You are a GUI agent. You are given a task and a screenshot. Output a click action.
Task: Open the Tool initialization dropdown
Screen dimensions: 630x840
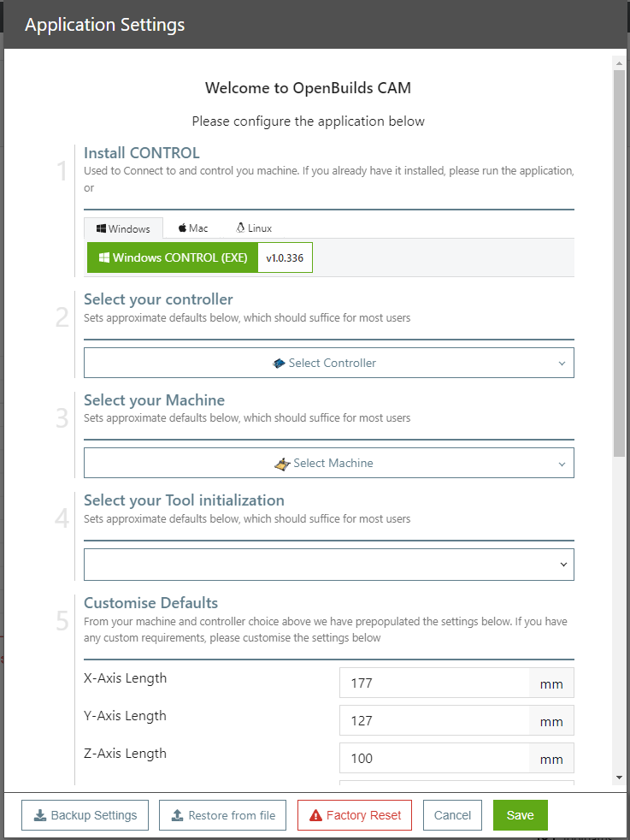point(329,565)
